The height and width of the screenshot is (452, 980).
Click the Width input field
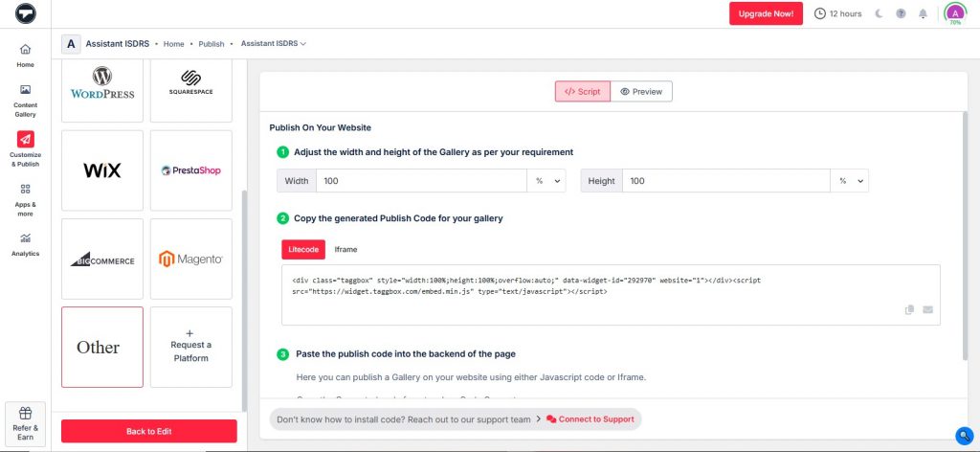coord(422,181)
